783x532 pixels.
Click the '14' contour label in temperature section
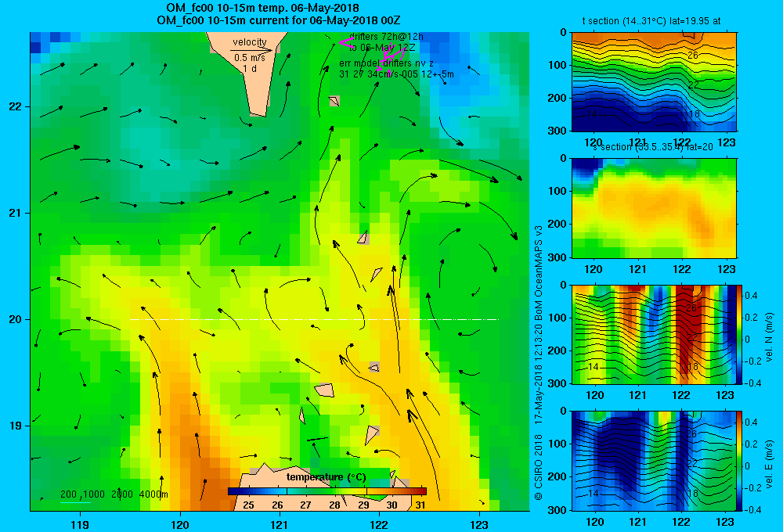[x=592, y=114]
